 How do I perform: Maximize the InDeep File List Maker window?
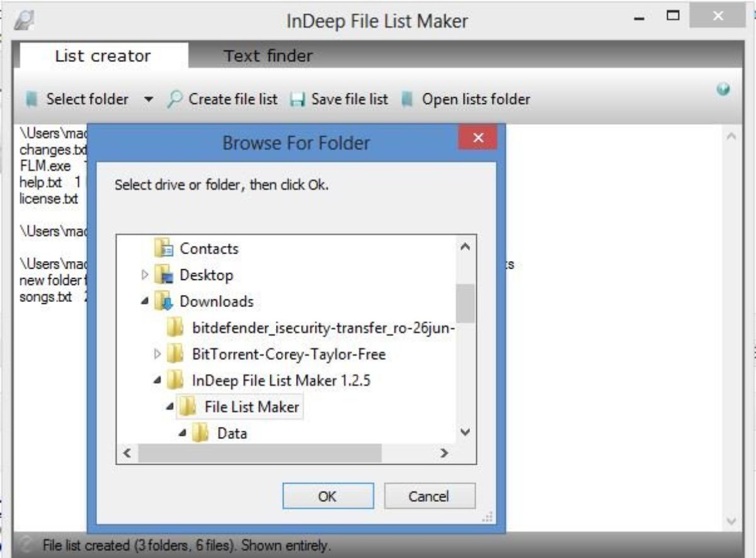point(673,16)
